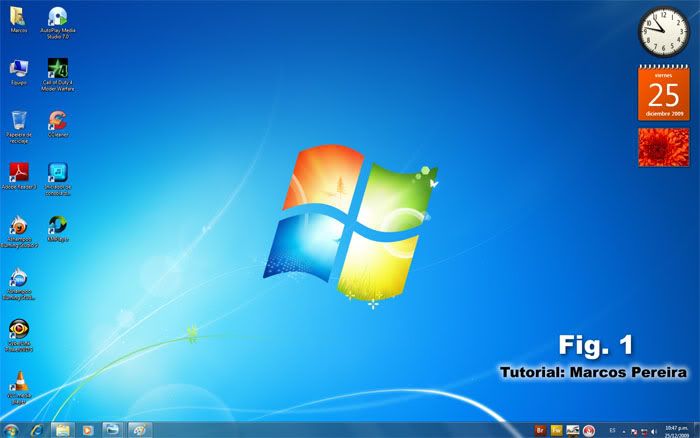Open the Adobe Reader 9 shortcut
This screenshot has width=700, height=438.
coord(19,176)
